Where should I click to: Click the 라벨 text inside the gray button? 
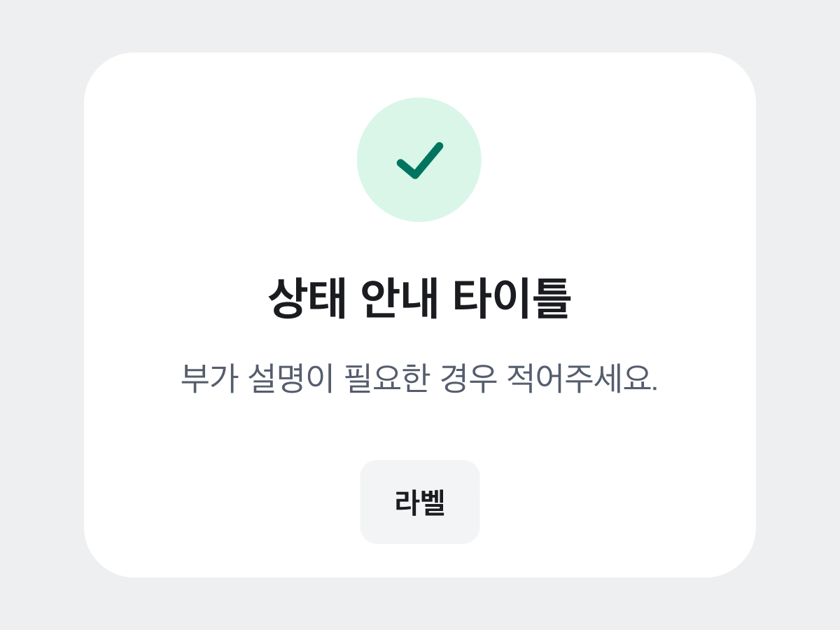420,502
